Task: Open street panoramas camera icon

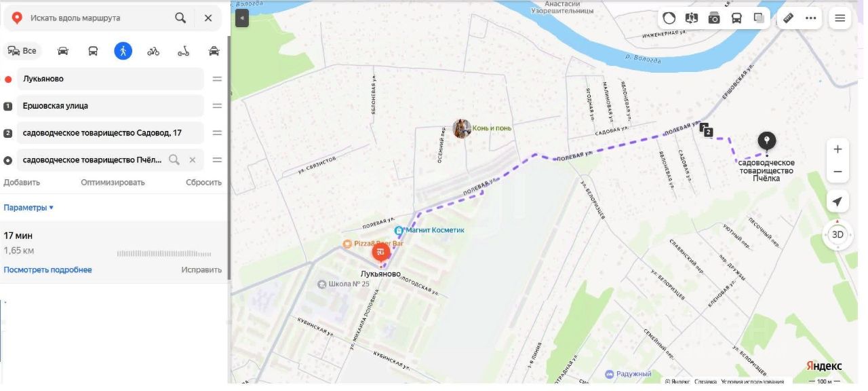Action: (x=714, y=18)
